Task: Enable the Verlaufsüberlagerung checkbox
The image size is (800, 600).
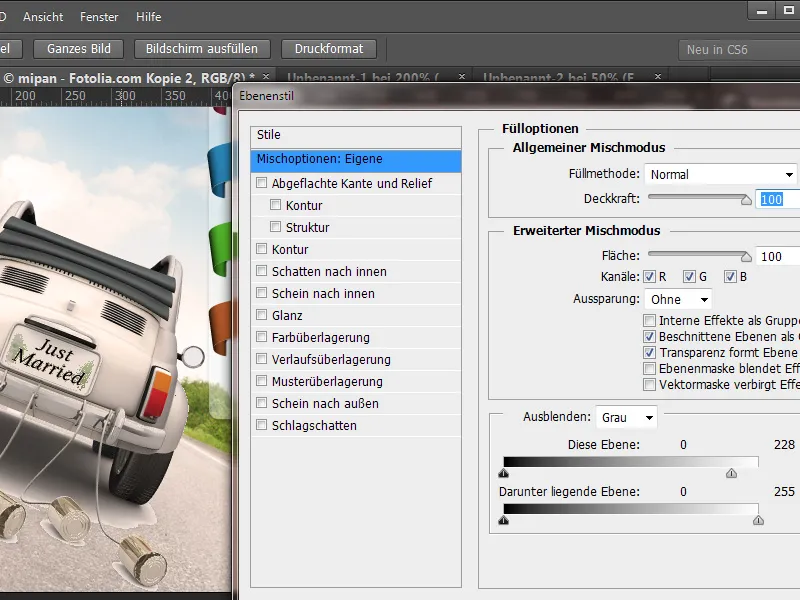Action: 261,359
